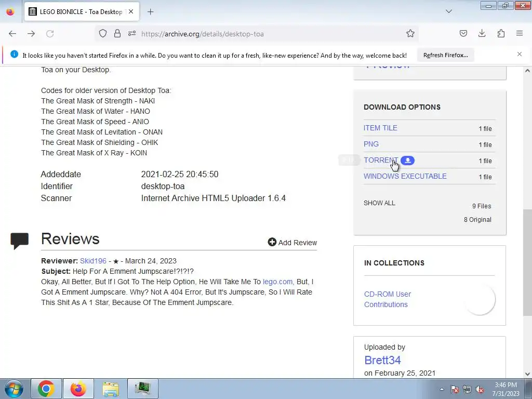
Task: Click the scrollbar down arrow
Action: click(527, 374)
